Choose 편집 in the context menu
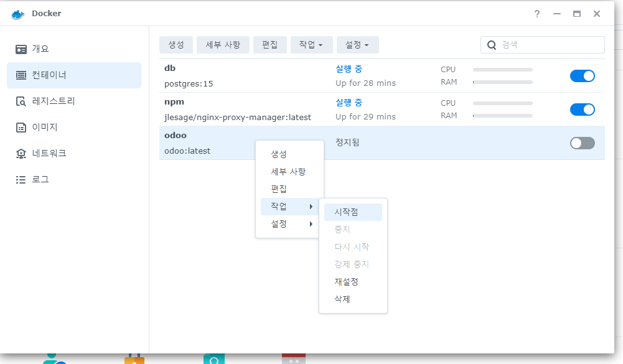The image size is (623, 364). tap(289, 189)
